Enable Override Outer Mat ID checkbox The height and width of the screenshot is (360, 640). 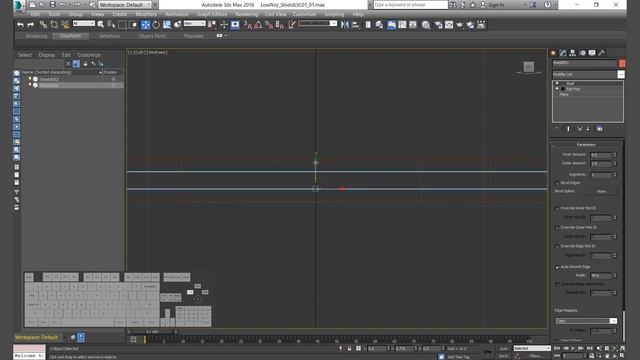[x=557, y=227]
